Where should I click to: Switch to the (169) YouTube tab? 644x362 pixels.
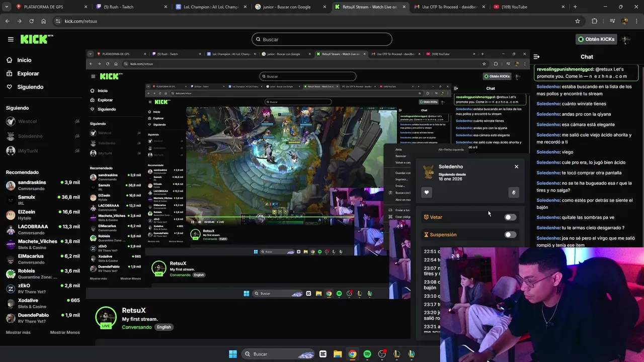point(528,7)
